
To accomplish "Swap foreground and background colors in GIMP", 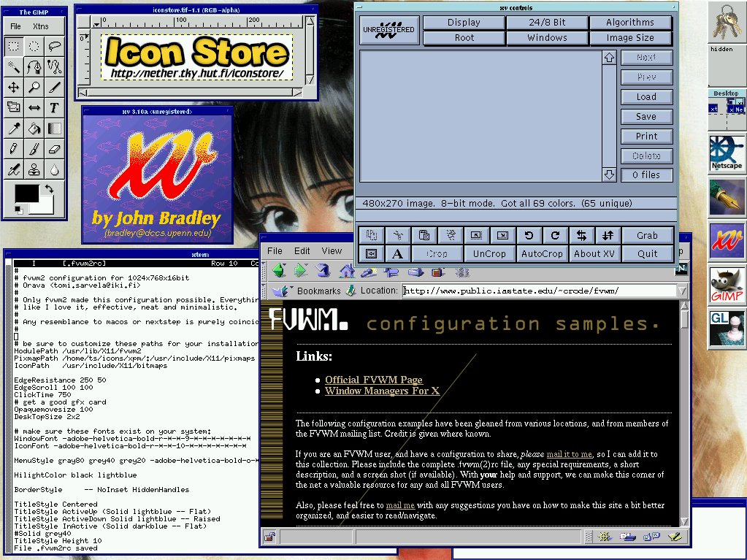I will [x=49, y=188].
